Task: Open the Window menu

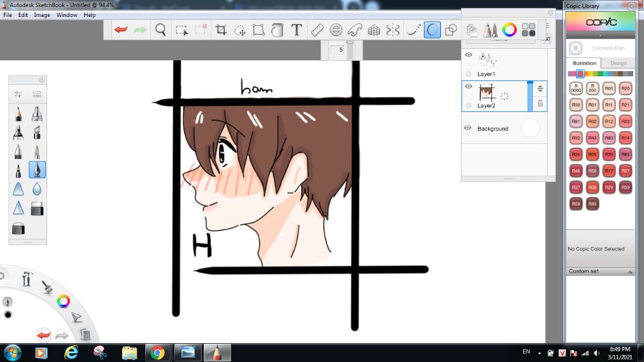Action: 67,15
